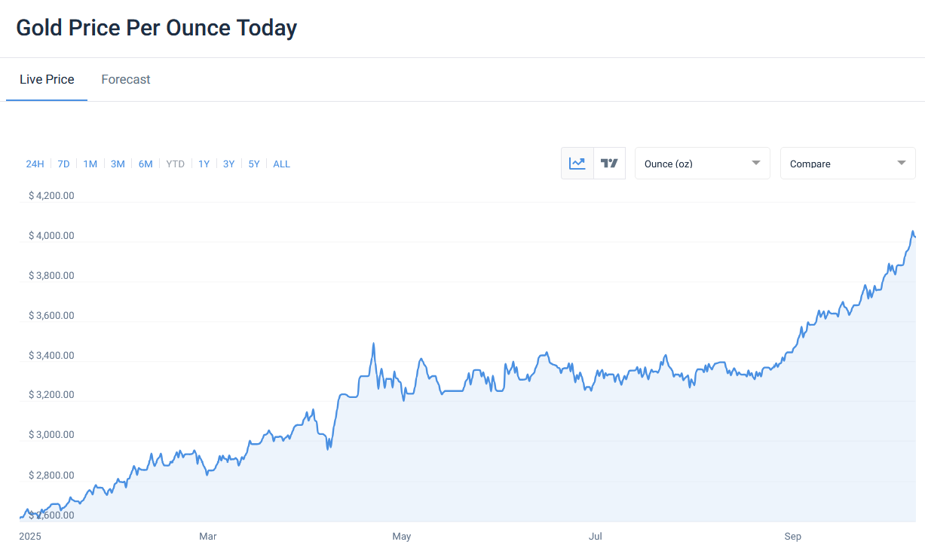Click the chart's latest peak near $4,000

tap(912, 231)
